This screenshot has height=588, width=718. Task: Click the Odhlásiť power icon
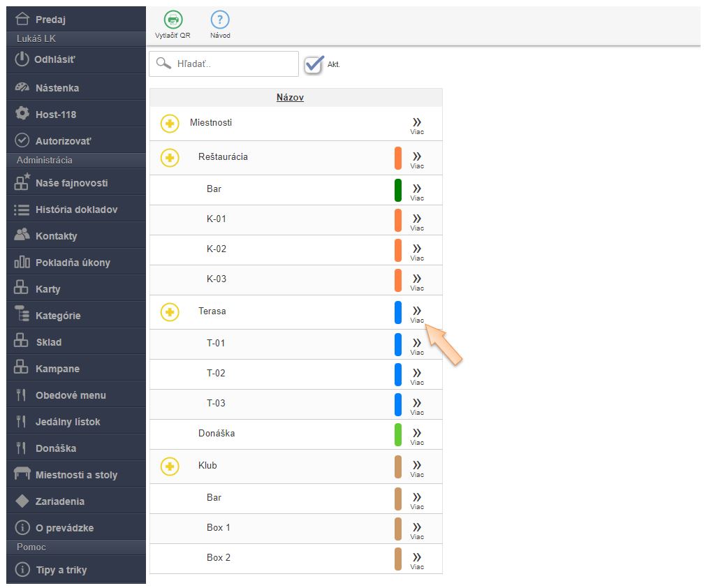coord(22,59)
